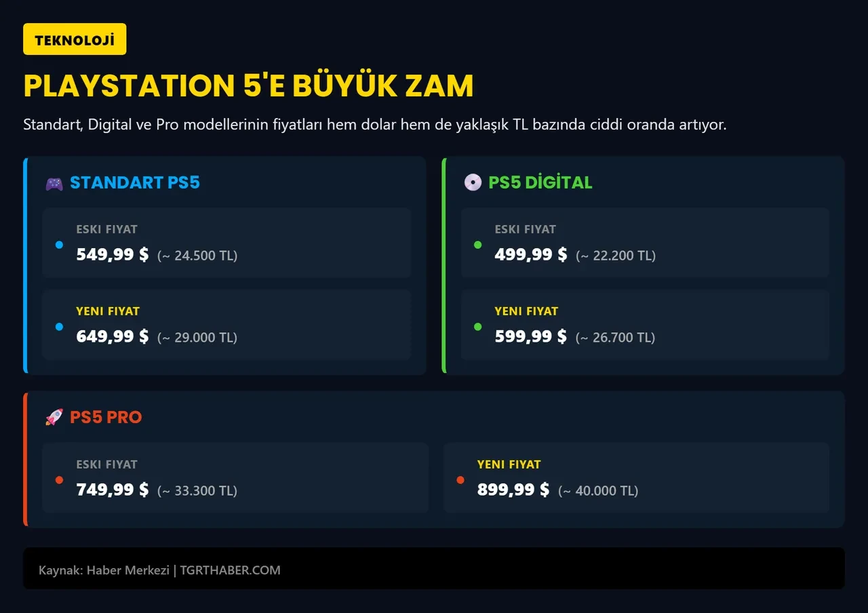Click the red dot beside 749,99 $
Viewport: 868px width, 613px height.
tap(59, 480)
